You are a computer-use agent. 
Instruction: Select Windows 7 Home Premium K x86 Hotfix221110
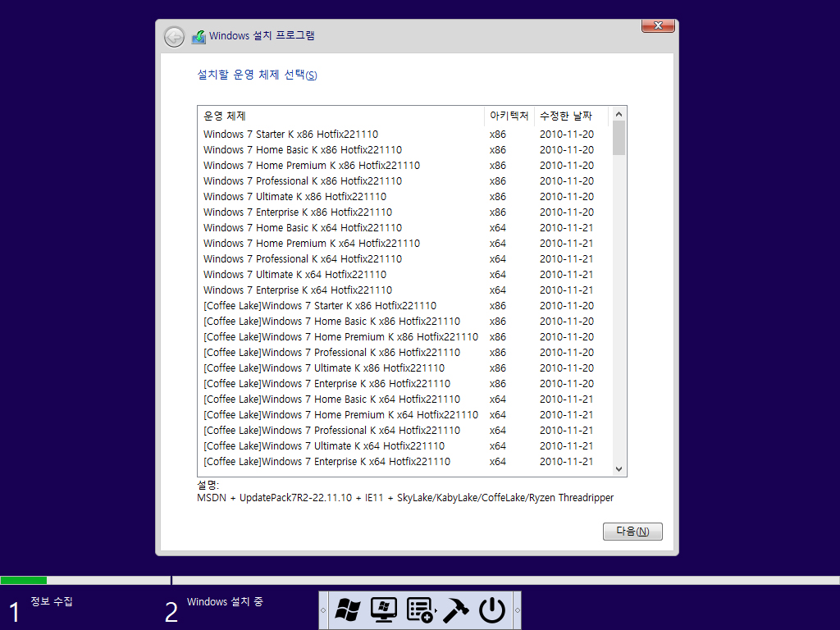[x=404, y=165]
